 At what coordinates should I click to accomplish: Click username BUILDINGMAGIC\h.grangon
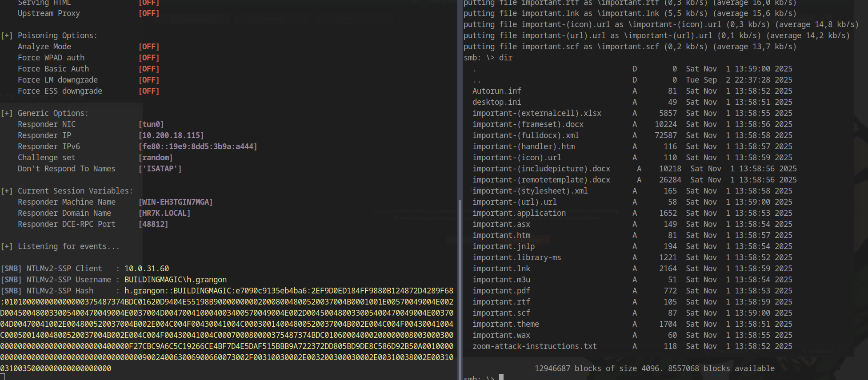coord(176,280)
